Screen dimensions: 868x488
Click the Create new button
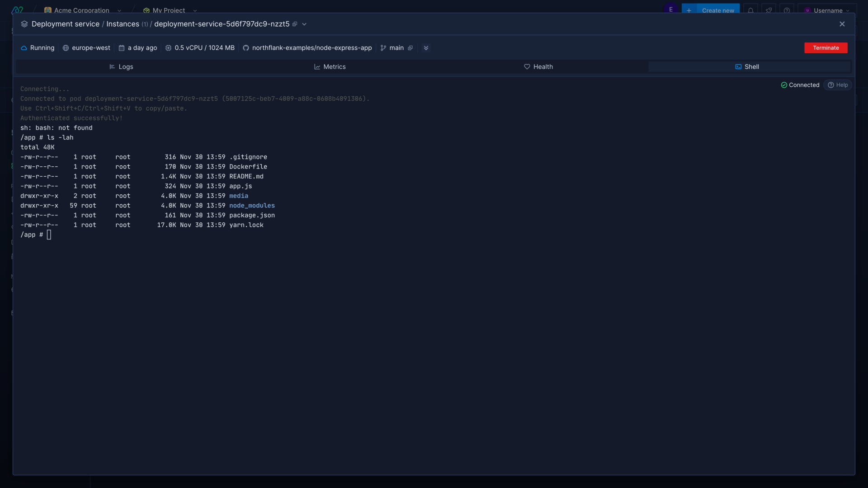coord(712,10)
